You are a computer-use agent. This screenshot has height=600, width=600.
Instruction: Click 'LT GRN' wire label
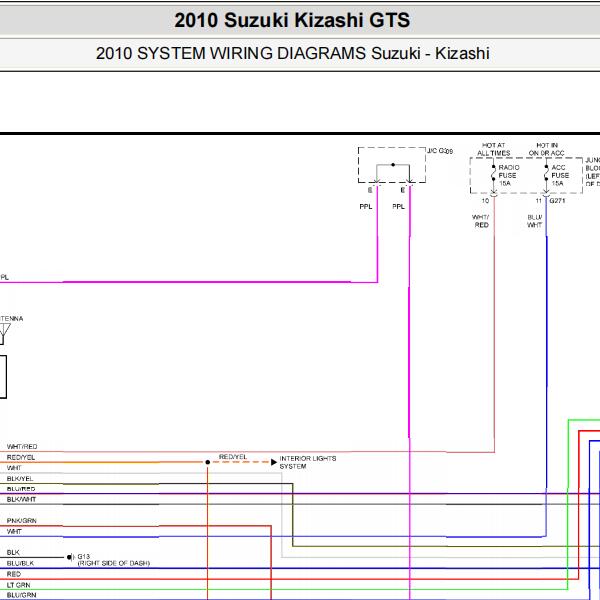point(18,585)
